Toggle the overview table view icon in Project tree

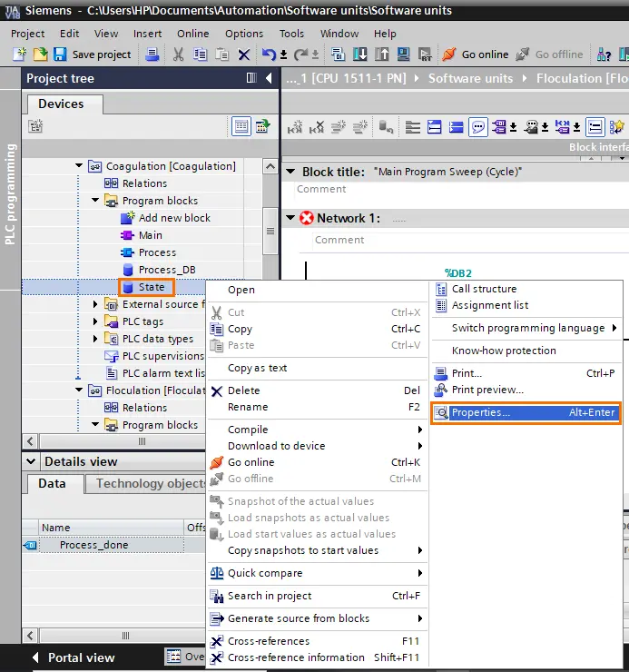point(241,126)
